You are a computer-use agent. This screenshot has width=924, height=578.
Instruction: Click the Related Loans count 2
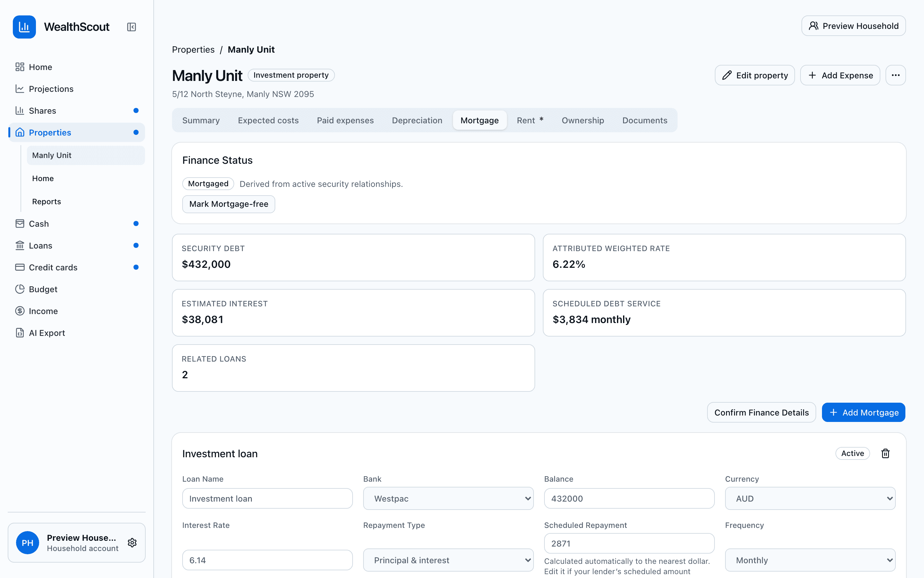click(185, 375)
